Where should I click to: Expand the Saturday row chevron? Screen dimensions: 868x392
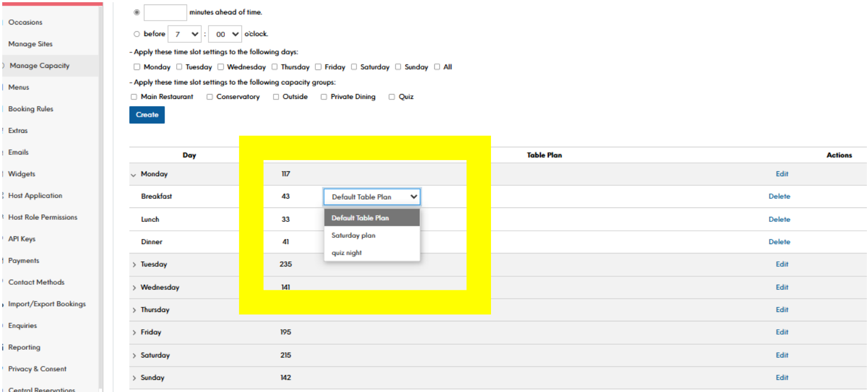coord(134,355)
